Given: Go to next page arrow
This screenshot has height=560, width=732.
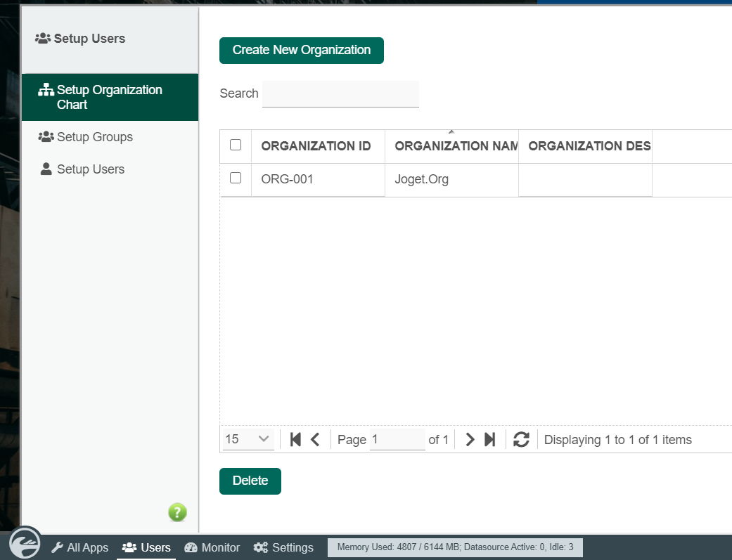Looking at the screenshot, I should click(x=470, y=440).
